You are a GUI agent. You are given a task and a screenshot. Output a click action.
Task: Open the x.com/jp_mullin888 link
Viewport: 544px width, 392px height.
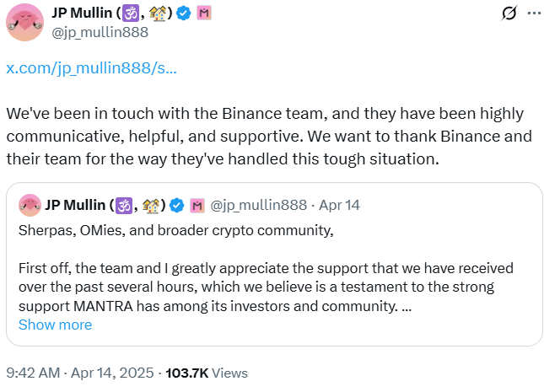[91, 68]
